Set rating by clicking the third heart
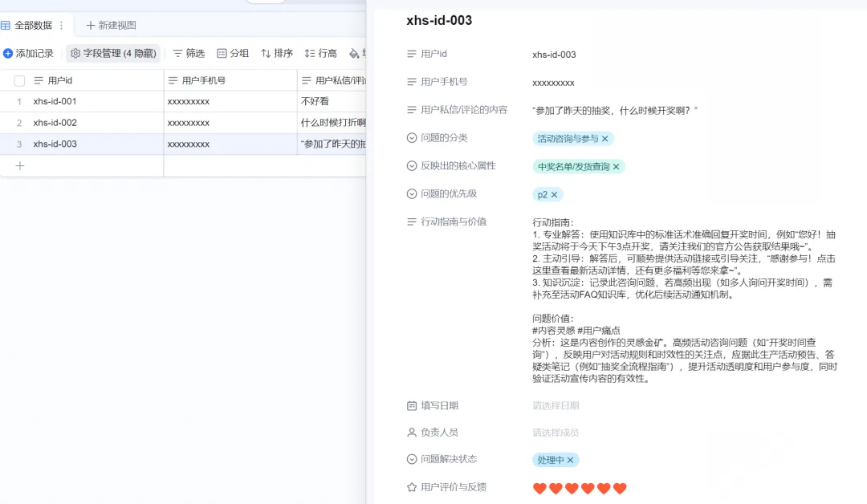867x504 pixels. [572, 488]
